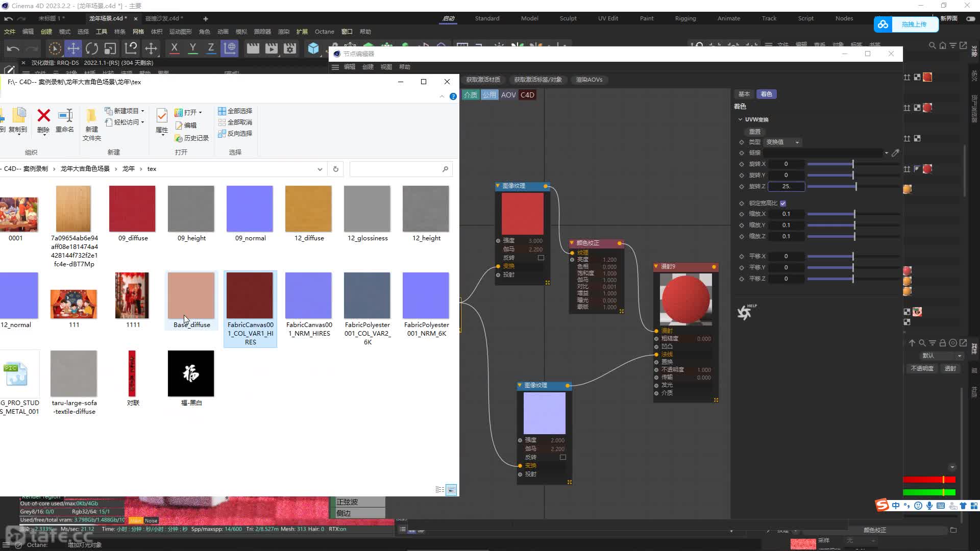Viewport: 980px width, 551px height.
Task: Open the Sculpt layout tab
Action: (568, 18)
